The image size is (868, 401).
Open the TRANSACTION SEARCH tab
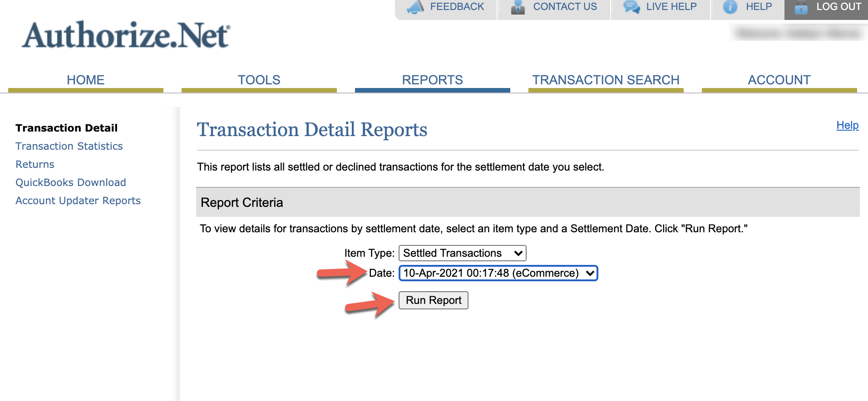(606, 80)
